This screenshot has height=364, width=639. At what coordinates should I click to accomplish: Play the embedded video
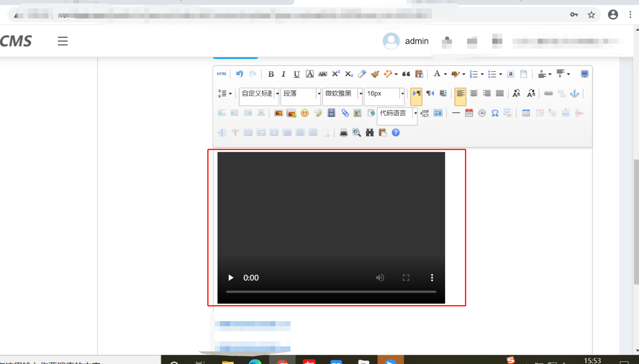point(230,278)
